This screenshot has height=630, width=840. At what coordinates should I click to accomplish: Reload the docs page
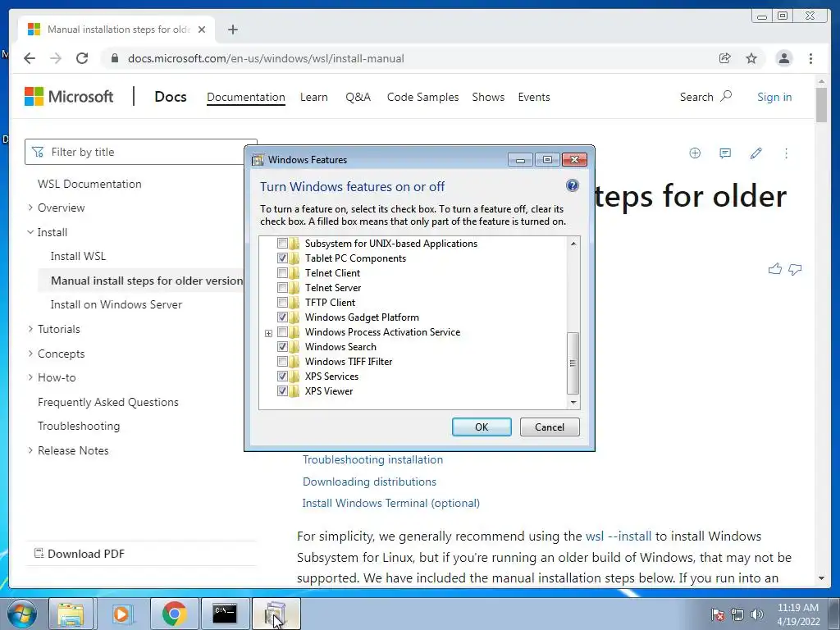click(82, 58)
